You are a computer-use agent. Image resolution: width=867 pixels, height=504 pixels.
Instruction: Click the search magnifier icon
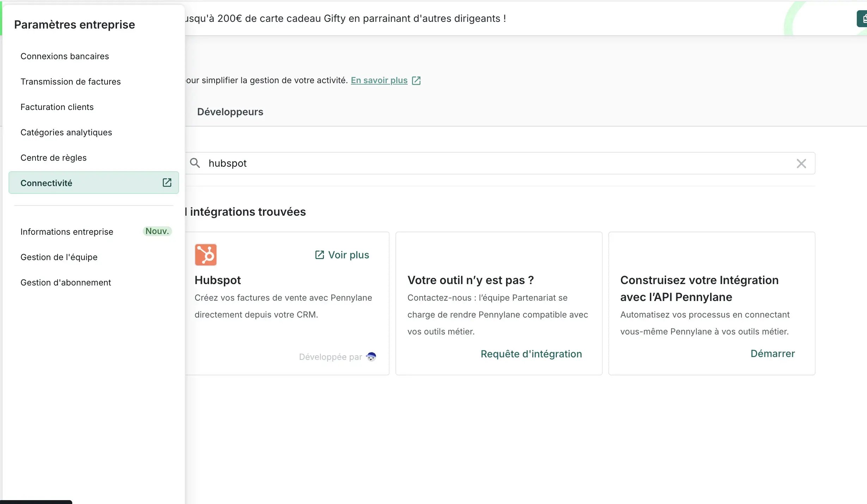tap(195, 163)
